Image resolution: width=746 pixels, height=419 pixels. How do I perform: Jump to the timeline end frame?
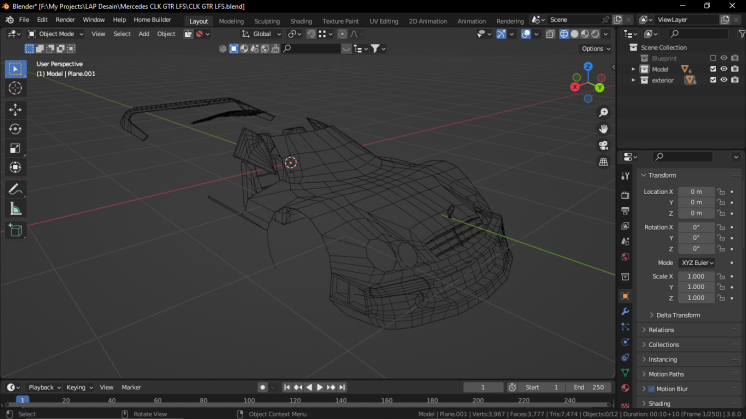click(342, 387)
